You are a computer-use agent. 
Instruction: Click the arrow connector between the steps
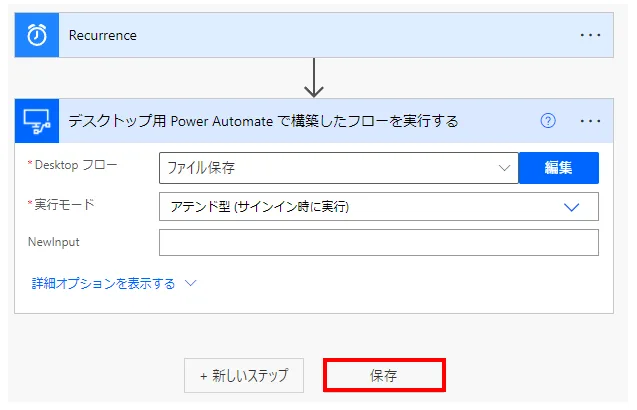click(x=314, y=77)
